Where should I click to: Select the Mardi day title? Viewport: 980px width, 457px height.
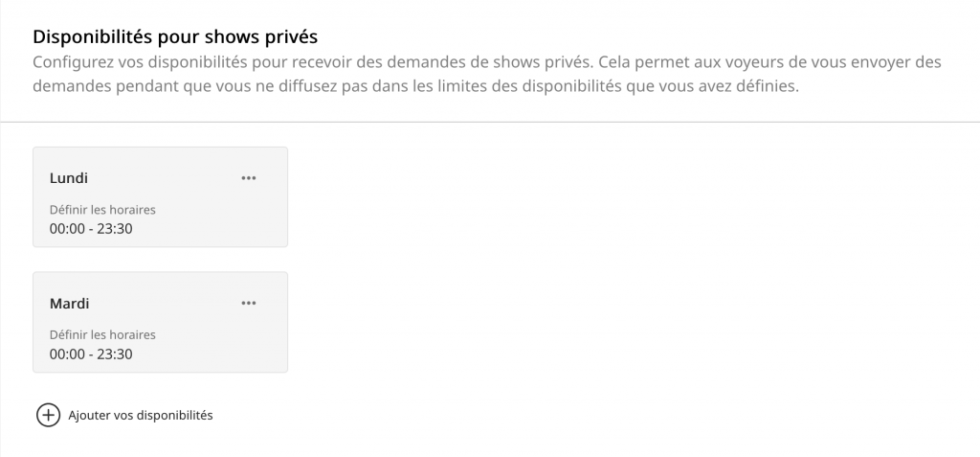click(69, 304)
